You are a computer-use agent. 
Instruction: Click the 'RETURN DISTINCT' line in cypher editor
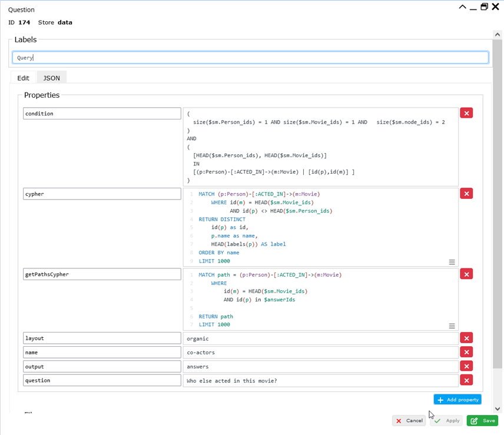[222, 219]
